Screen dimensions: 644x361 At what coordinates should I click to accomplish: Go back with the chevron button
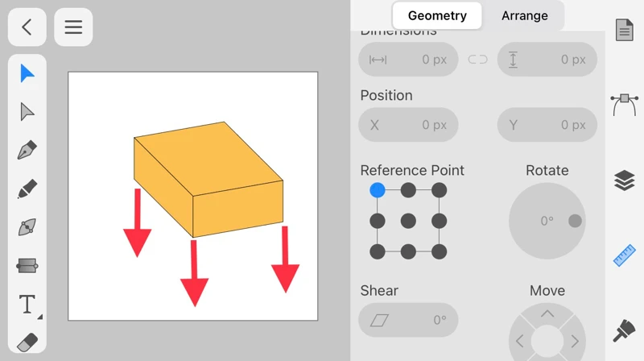[x=27, y=27]
